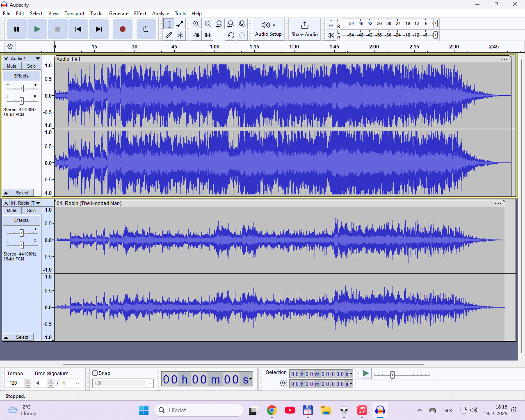Open Effects for the Audio 1 track
This screenshot has height=420, width=525.
click(x=22, y=76)
